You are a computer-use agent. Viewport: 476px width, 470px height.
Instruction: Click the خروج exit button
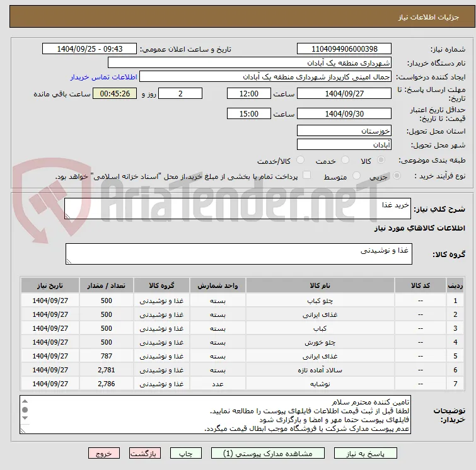(104, 454)
